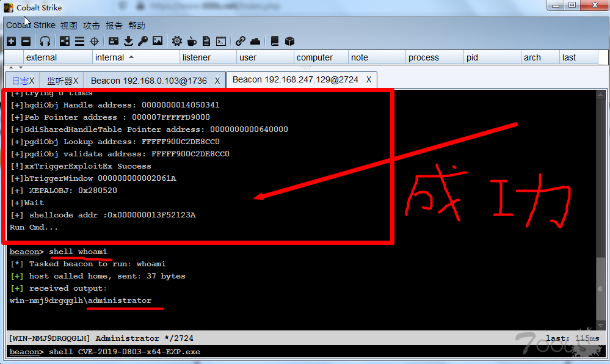
Task: Click the 'Peb Pointer address' console line
Action: click(x=110, y=117)
